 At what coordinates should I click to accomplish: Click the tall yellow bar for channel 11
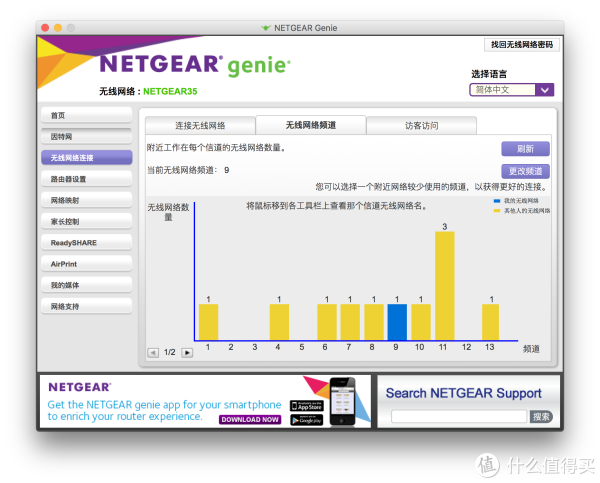click(x=445, y=286)
